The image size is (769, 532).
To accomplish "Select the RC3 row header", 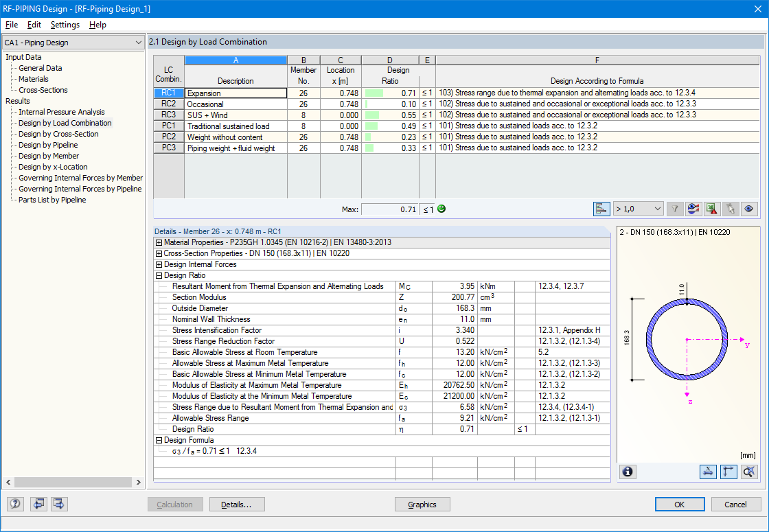I will point(169,115).
